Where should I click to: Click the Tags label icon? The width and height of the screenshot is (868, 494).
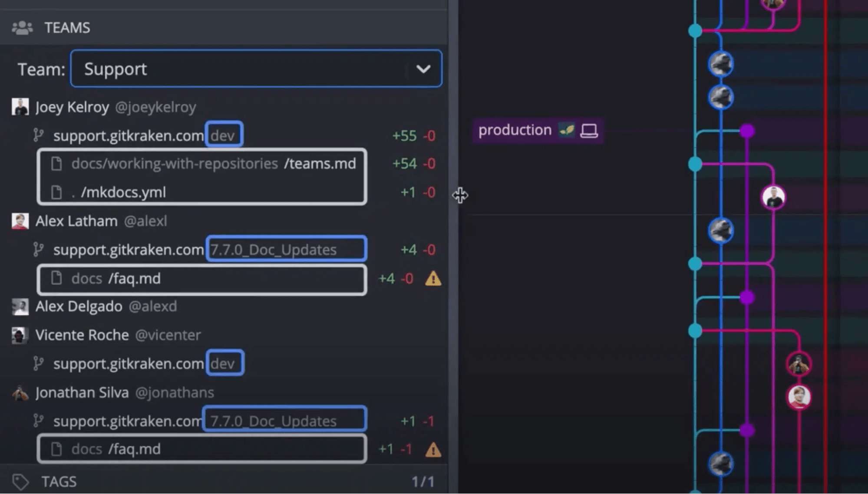tap(20, 481)
